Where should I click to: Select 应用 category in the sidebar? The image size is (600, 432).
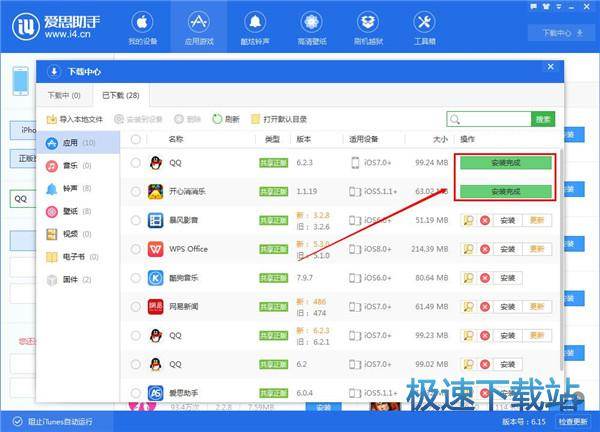pyautogui.click(x=78, y=143)
